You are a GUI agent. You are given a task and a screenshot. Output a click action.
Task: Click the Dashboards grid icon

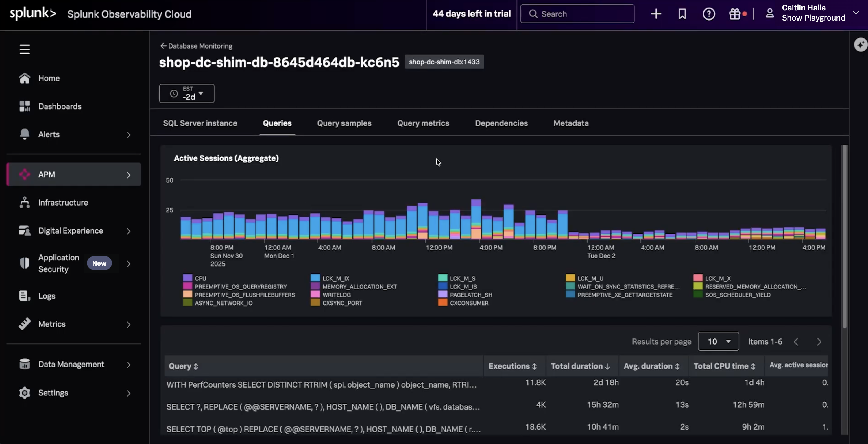(25, 106)
